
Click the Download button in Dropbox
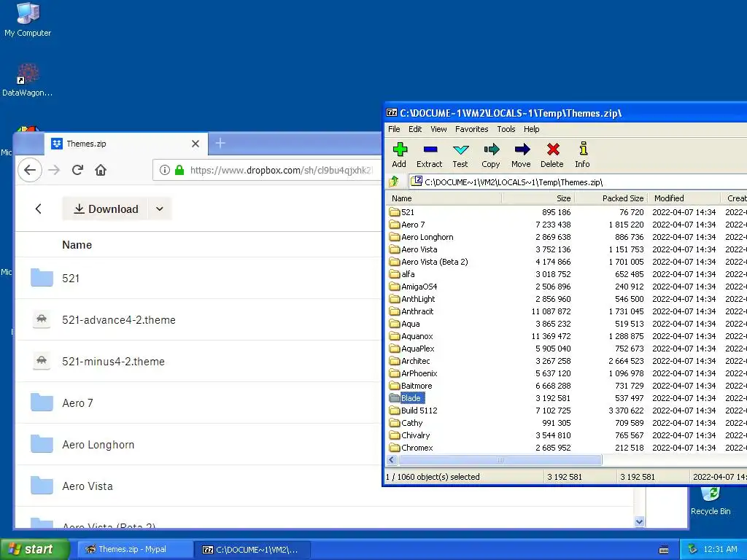(x=106, y=209)
